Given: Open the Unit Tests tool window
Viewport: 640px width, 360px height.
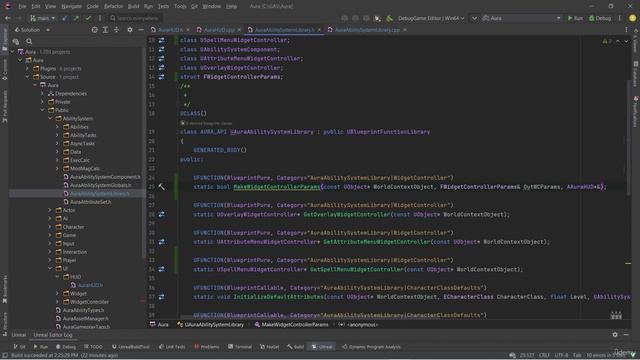Looking at the screenshot, I should [x=172, y=347].
